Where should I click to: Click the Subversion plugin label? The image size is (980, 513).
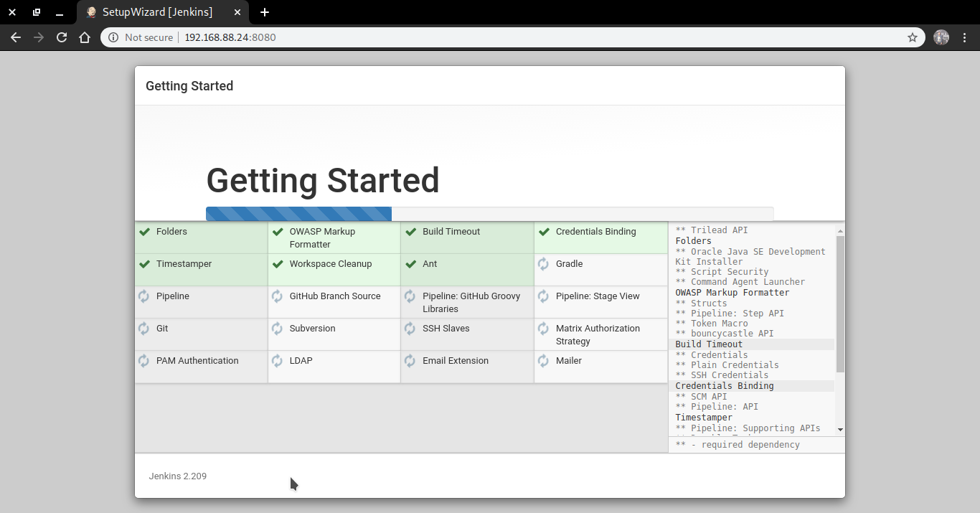click(313, 329)
